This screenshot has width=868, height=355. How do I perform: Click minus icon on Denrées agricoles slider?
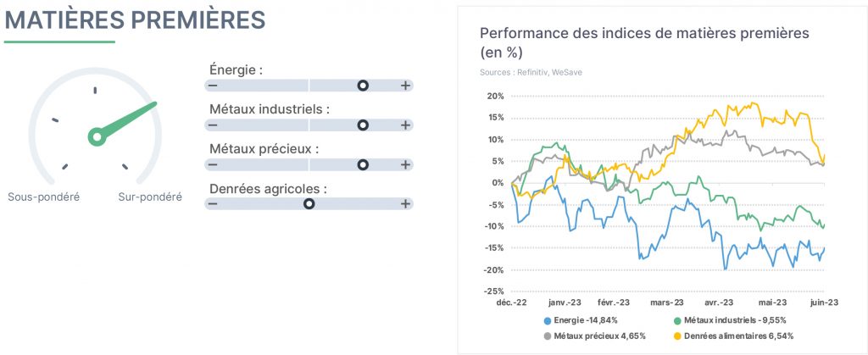pyautogui.click(x=213, y=204)
